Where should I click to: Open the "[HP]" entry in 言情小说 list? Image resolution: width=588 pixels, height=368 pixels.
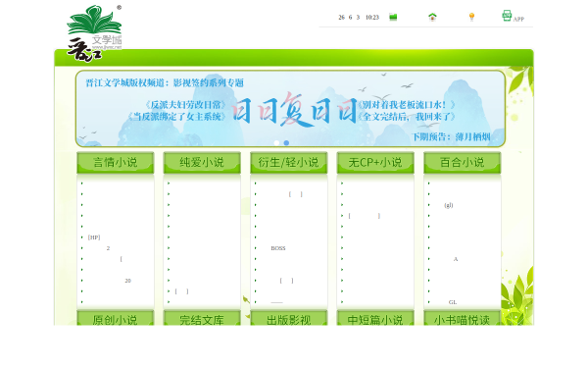pos(94,237)
